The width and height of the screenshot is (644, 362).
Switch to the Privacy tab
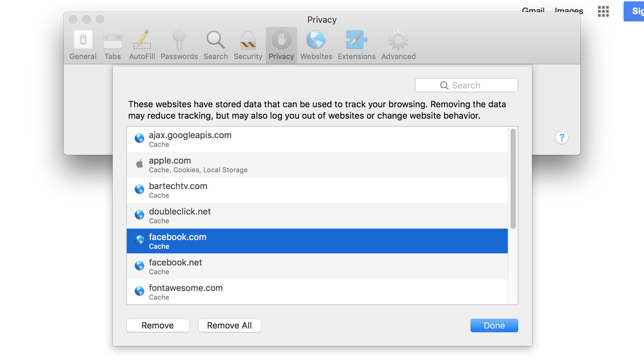[281, 44]
